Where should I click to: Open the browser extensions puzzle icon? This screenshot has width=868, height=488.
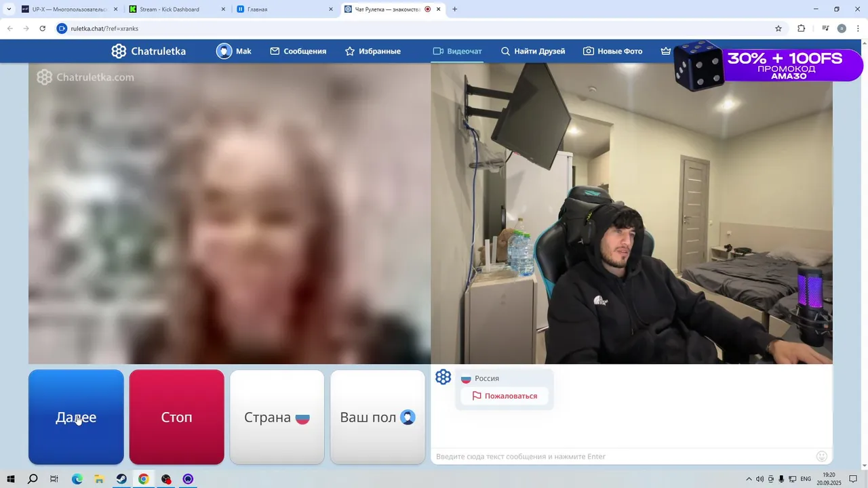[x=802, y=28]
